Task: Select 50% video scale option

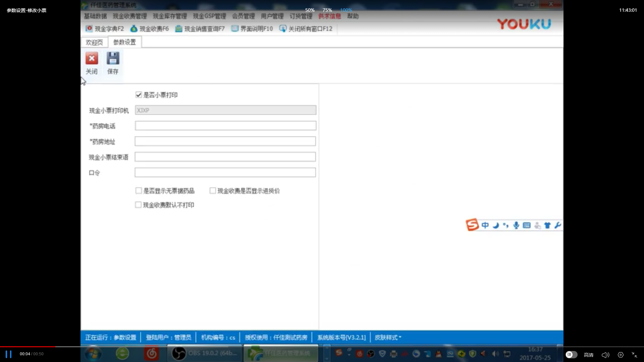Action: tap(310, 10)
